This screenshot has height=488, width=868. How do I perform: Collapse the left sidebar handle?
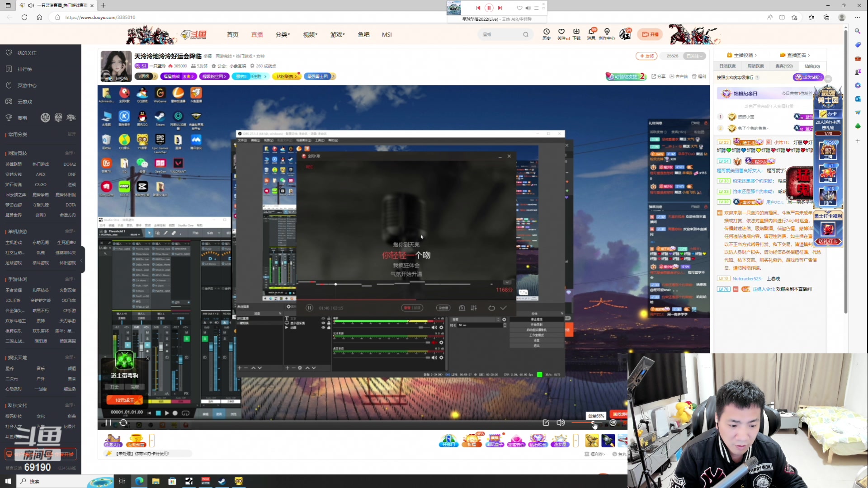tap(82, 260)
